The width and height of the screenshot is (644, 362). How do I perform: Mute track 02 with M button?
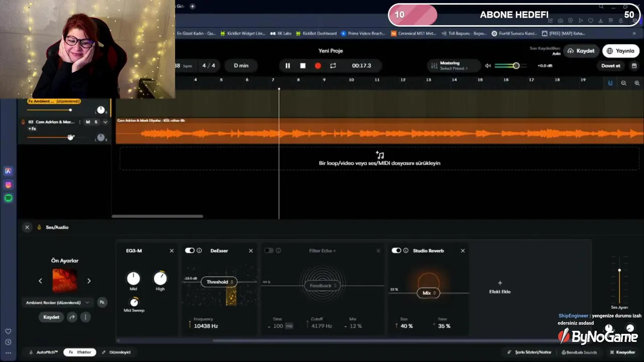(x=88, y=122)
